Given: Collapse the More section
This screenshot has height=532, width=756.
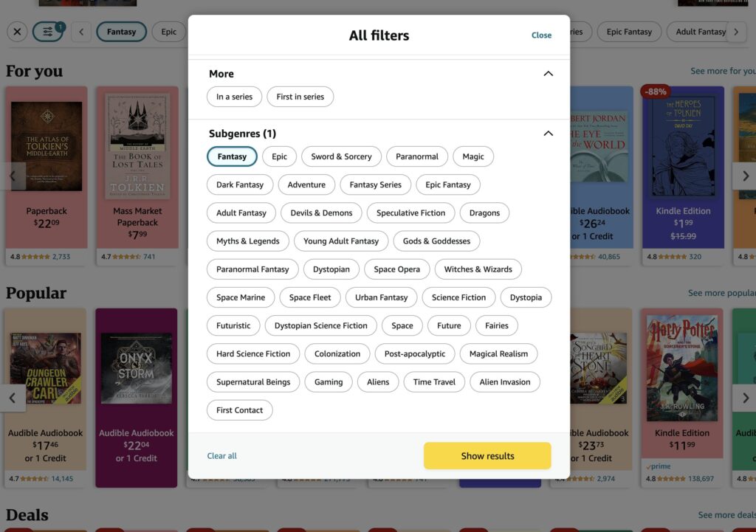Looking at the screenshot, I should tap(548, 74).
